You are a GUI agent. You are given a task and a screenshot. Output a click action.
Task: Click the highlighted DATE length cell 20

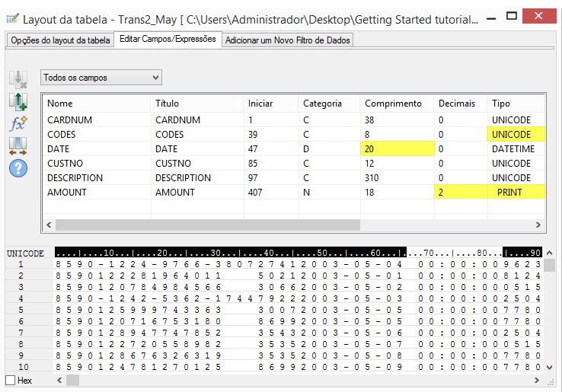396,149
